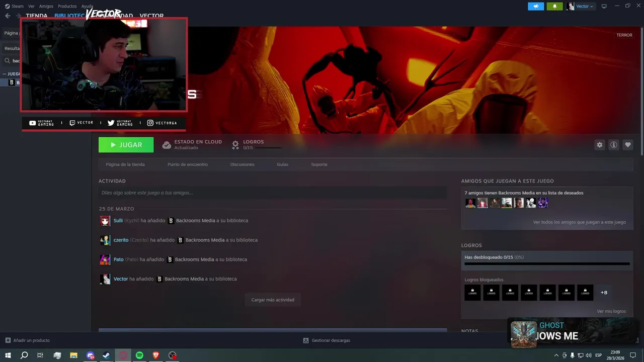Open the Windows notification center icon

(x=633, y=355)
